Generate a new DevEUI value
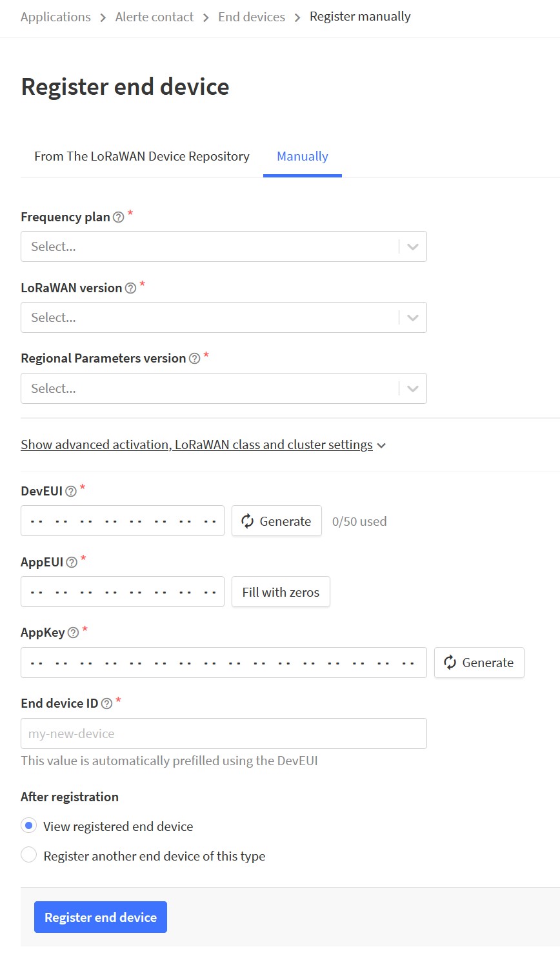This screenshot has width=560, height=958. point(277,521)
